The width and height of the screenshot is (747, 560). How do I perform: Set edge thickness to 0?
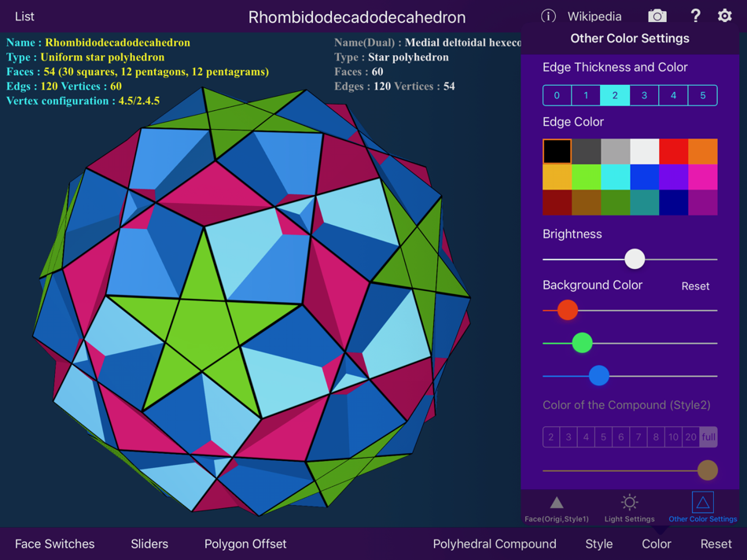[557, 96]
